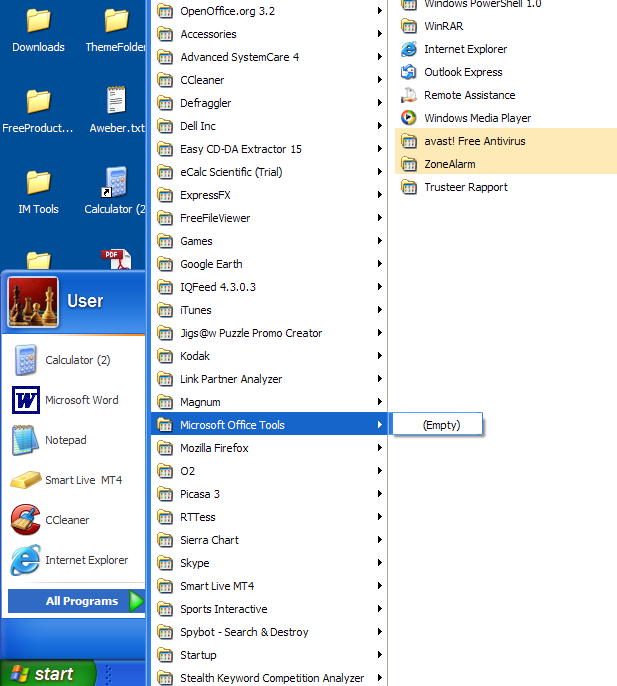
Task: Open FreeFileViewer program group
Action: click(269, 218)
